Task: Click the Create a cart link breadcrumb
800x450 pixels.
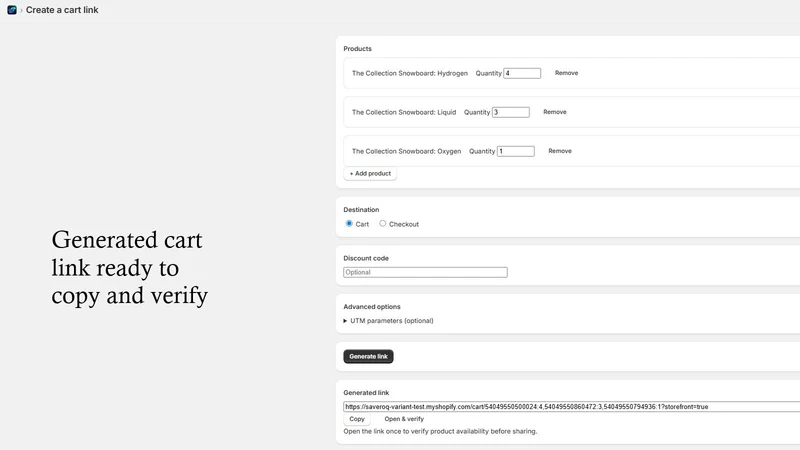Action: tap(62, 10)
